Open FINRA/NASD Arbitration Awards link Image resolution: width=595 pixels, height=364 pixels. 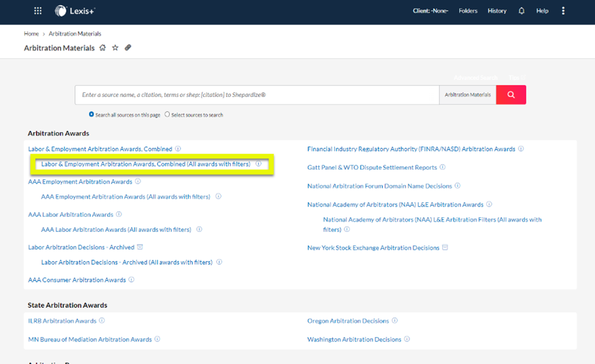tap(411, 149)
